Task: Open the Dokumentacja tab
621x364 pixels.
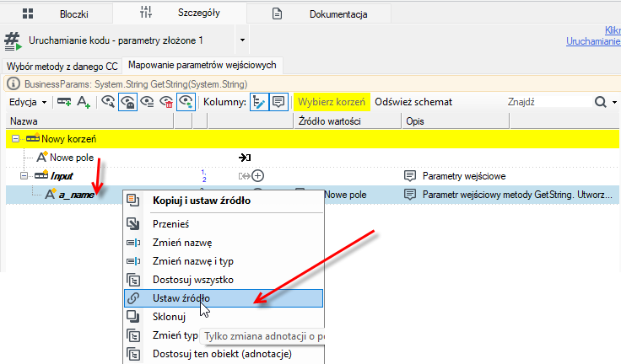Action: (319, 13)
